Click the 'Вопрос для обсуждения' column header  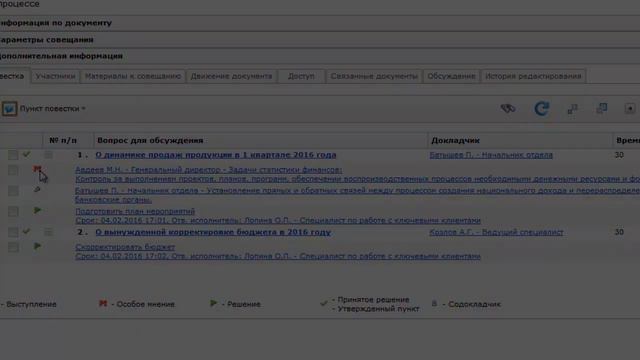pos(150,140)
